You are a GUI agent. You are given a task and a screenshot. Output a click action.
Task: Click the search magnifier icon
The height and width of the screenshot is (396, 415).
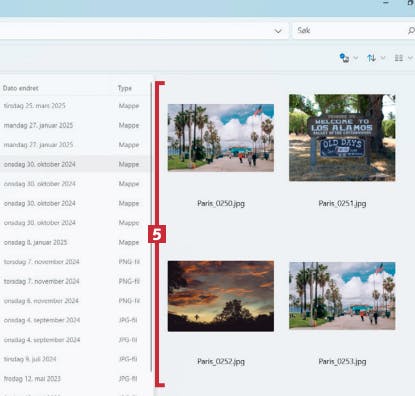[x=411, y=31]
